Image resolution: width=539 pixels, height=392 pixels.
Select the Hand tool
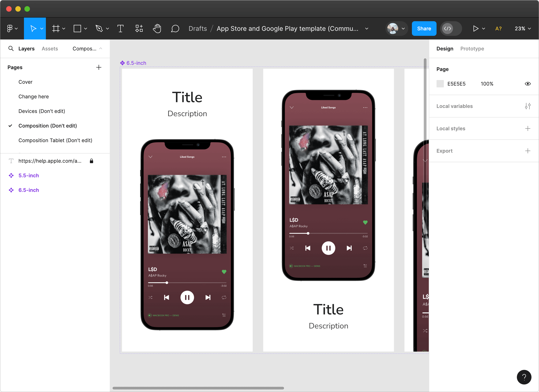point(157,29)
